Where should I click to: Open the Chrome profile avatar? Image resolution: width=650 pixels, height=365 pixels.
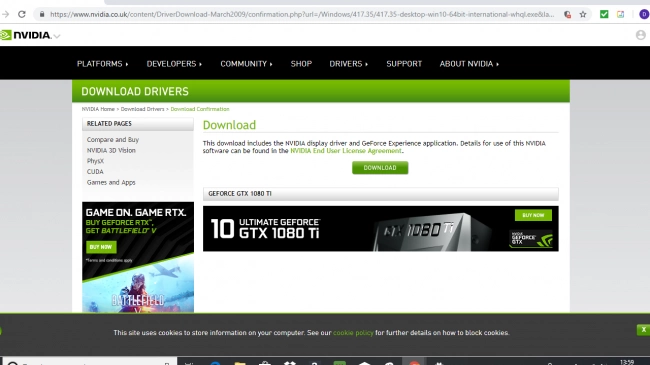tap(644, 15)
